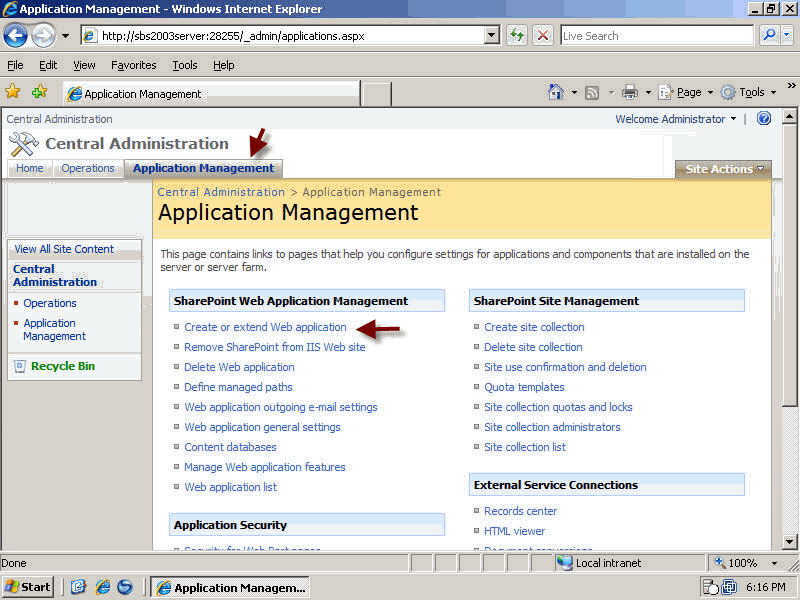The width and height of the screenshot is (800, 600).
Task: Click the Stop loading X icon
Action: tap(543, 36)
